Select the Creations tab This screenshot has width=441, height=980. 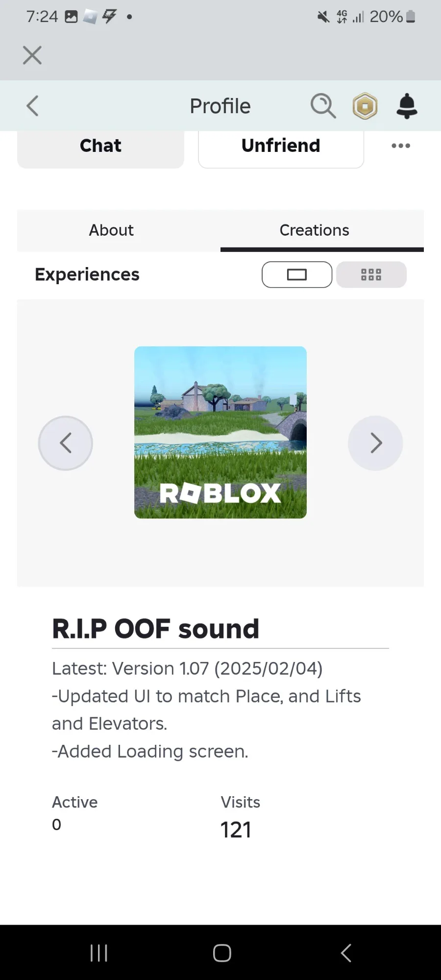(315, 230)
